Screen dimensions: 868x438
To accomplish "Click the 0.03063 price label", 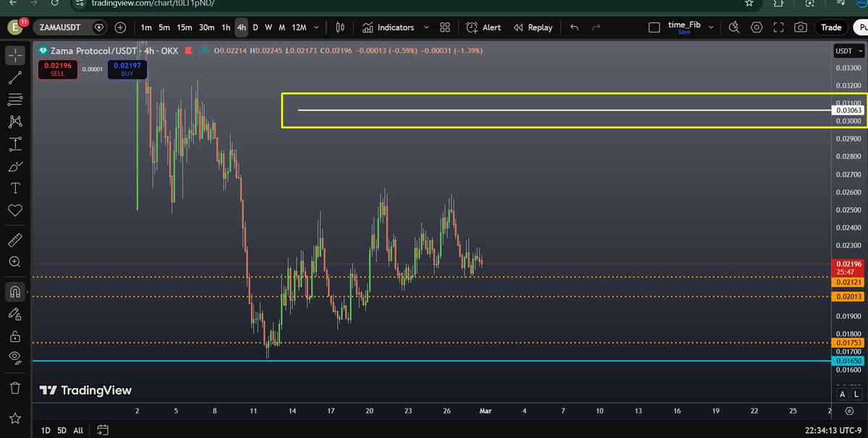I will (x=848, y=111).
